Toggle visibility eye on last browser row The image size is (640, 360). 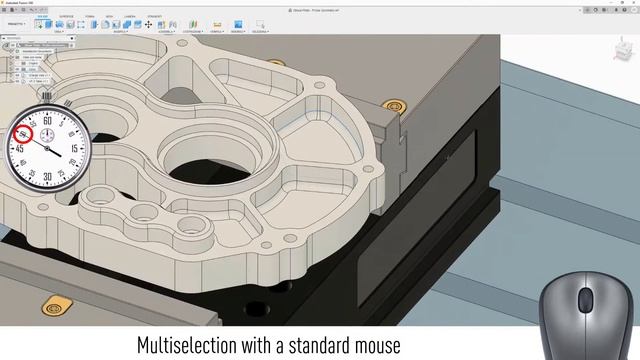pyautogui.click(x=18, y=81)
